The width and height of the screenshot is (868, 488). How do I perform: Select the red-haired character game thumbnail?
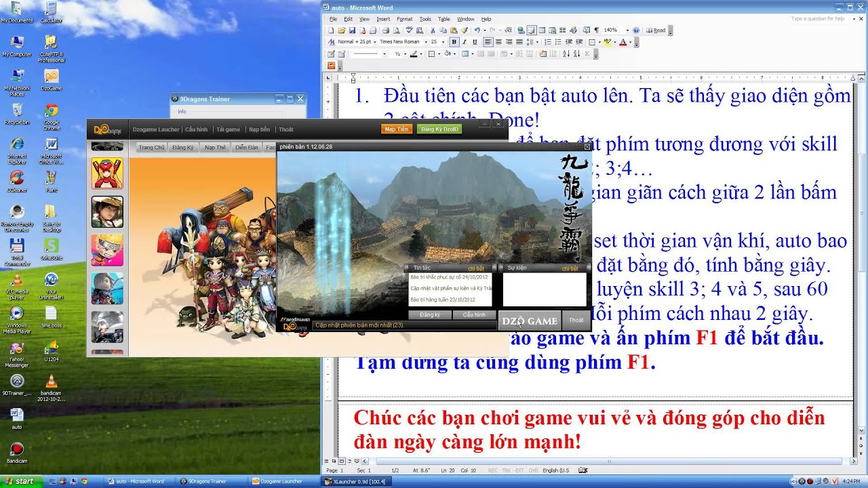tap(107, 174)
